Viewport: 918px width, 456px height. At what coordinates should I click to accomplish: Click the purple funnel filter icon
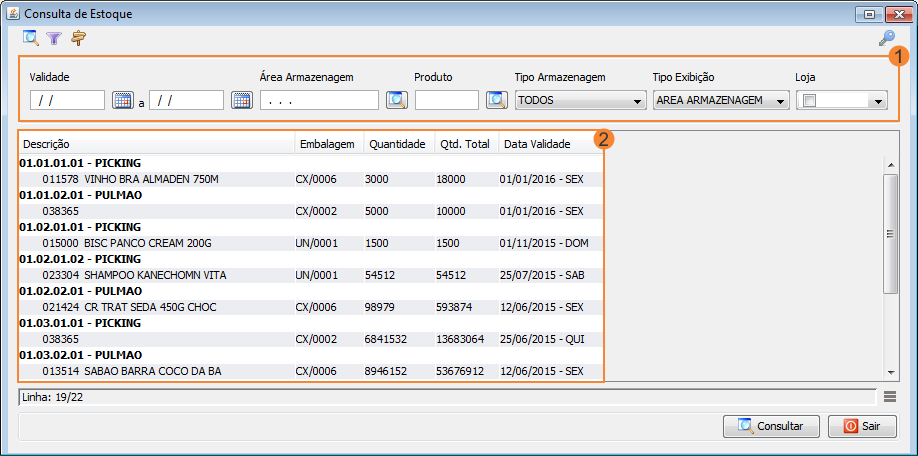coord(54,39)
